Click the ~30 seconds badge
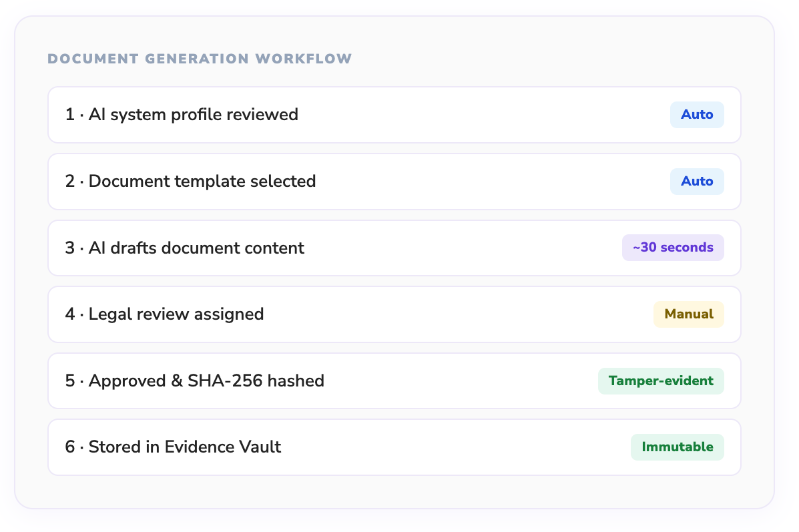This screenshot has width=799, height=532. [673, 248]
